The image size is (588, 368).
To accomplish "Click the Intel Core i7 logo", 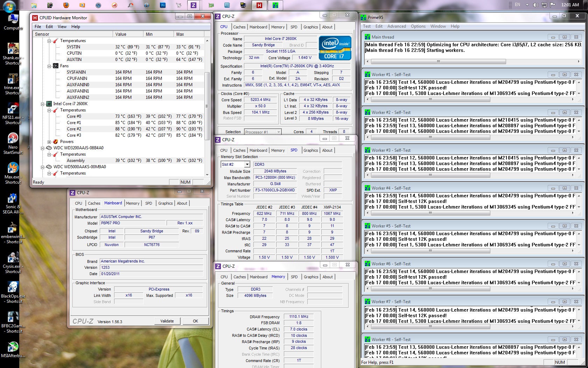I will pyautogui.click(x=335, y=48).
